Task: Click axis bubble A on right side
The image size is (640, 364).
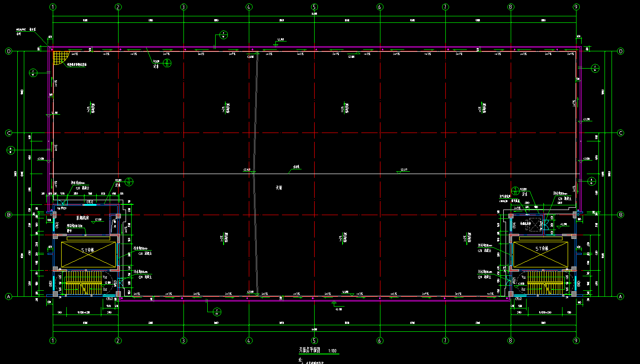Action: tap(620, 296)
